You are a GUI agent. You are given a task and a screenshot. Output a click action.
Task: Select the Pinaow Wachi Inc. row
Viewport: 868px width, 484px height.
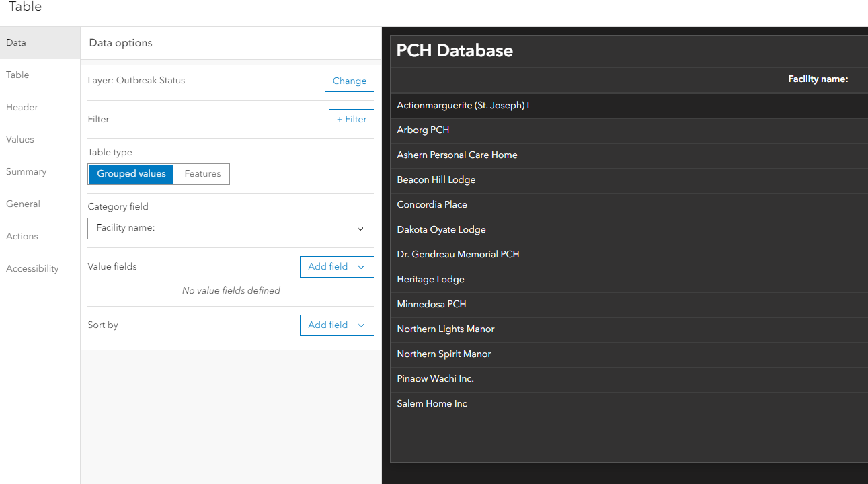pos(629,379)
